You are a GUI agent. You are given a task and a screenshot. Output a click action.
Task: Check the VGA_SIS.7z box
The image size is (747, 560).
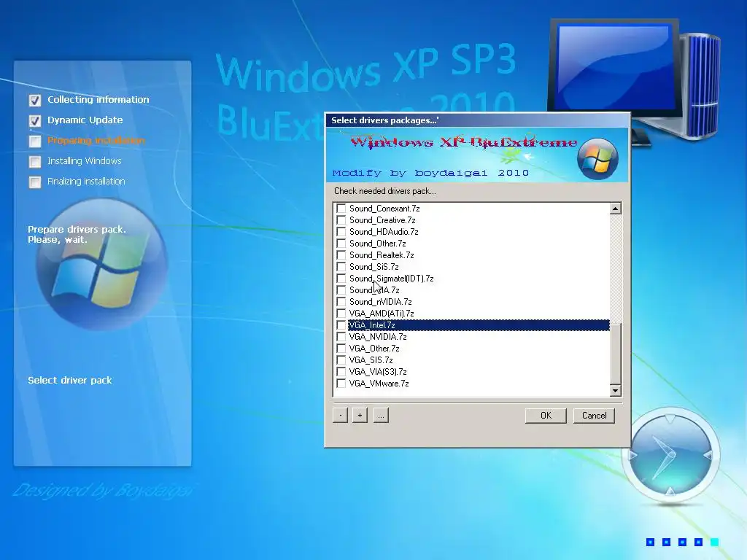click(341, 360)
